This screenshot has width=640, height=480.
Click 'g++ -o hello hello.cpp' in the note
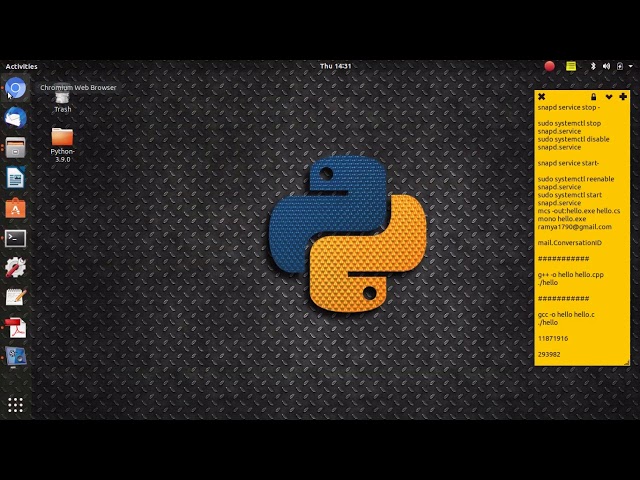(571, 275)
